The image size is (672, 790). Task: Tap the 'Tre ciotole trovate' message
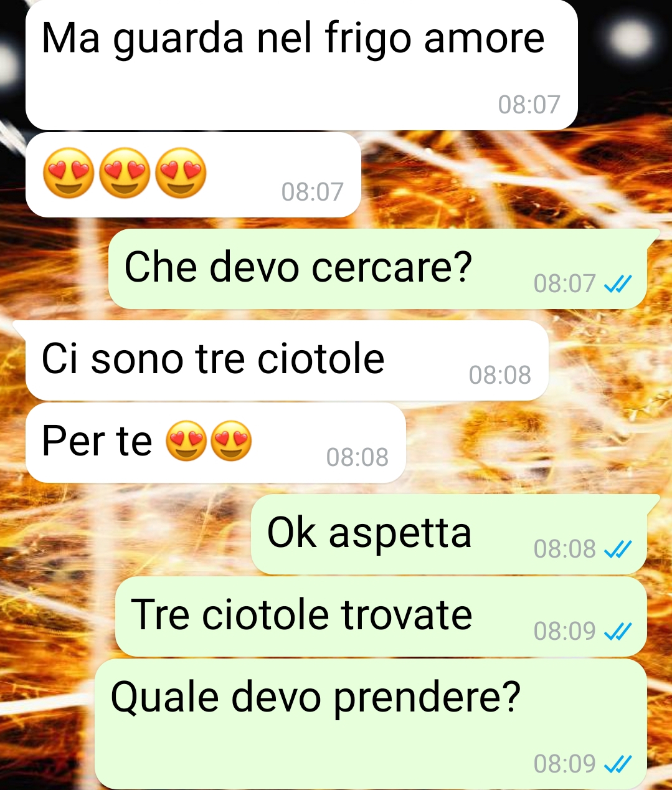click(381, 616)
